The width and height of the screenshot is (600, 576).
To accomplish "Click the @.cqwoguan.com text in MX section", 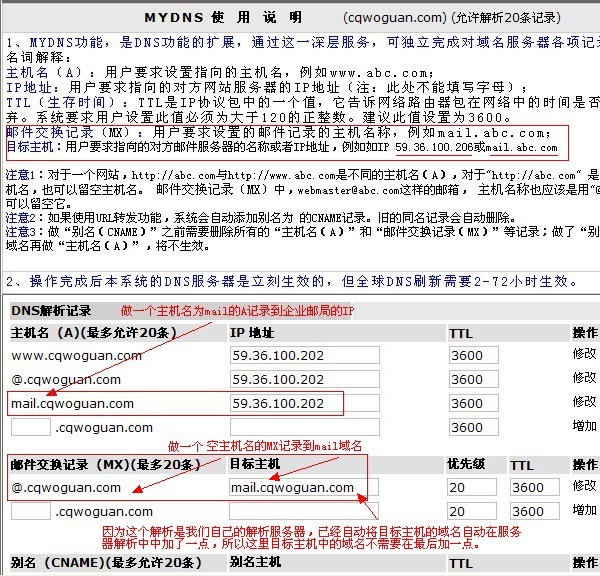I will (66, 488).
